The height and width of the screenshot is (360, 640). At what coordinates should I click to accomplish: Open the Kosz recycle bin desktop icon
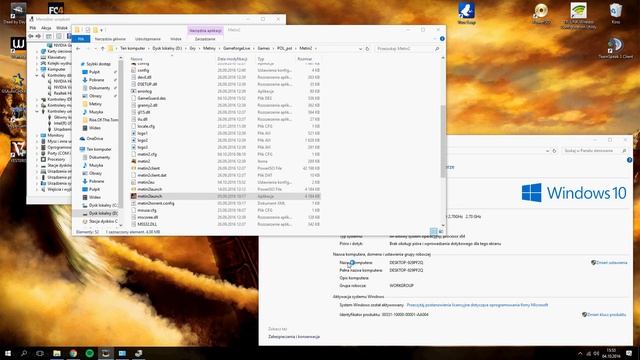tap(616, 14)
